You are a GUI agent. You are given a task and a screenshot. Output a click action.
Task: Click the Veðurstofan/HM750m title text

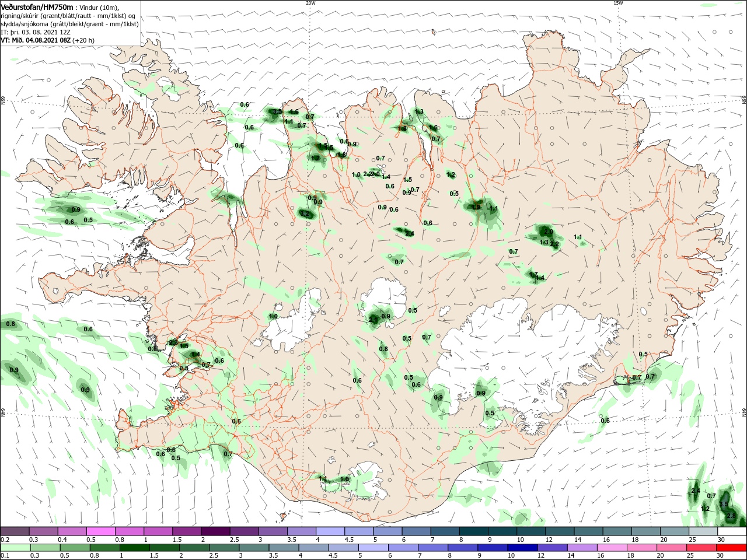click(37, 6)
